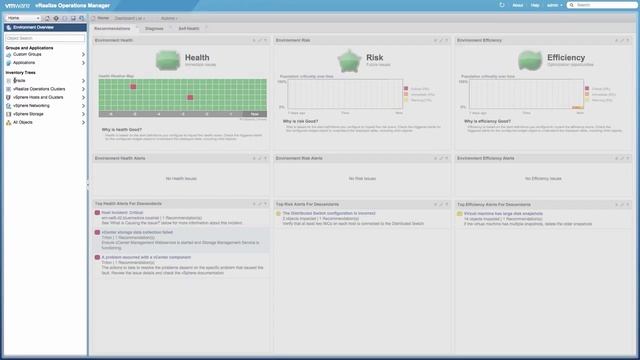Expand the vRealize Operations Clusters chevron
This screenshot has width=640, height=360.
(83, 89)
